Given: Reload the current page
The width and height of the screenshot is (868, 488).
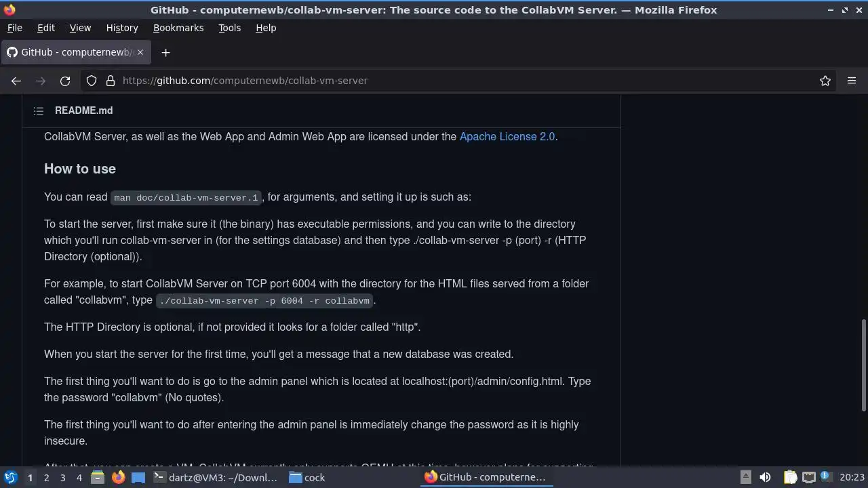Looking at the screenshot, I should tap(65, 81).
